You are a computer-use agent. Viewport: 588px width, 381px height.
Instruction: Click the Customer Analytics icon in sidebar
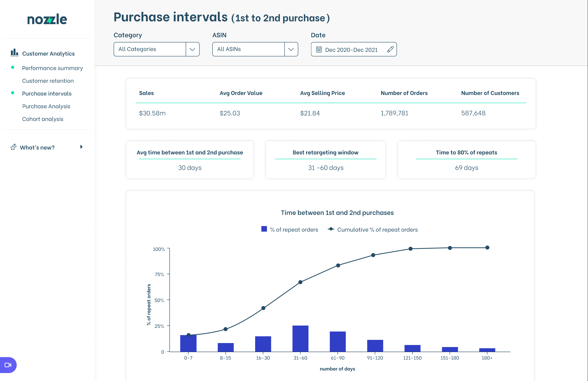coord(15,53)
